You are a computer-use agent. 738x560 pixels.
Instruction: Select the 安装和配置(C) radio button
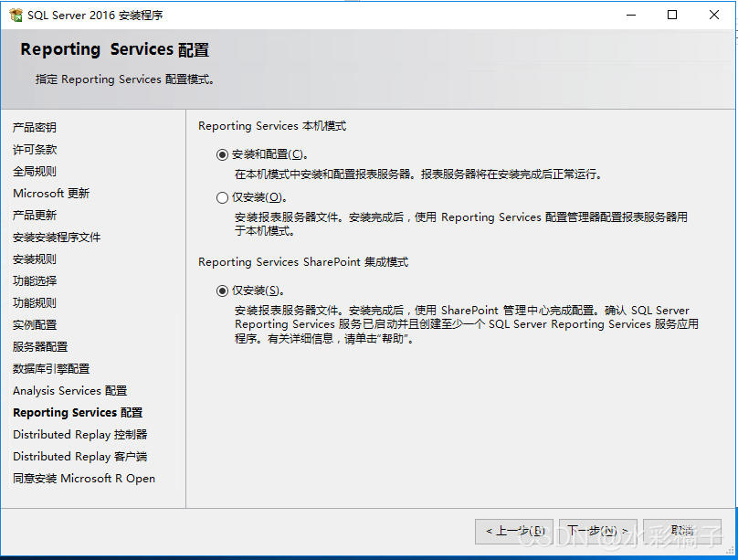pyautogui.click(x=222, y=154)
